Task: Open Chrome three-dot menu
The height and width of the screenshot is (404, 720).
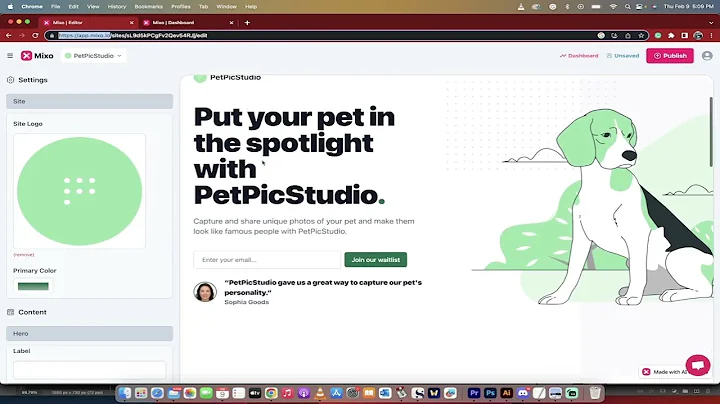Action: [x=711, y=35]
